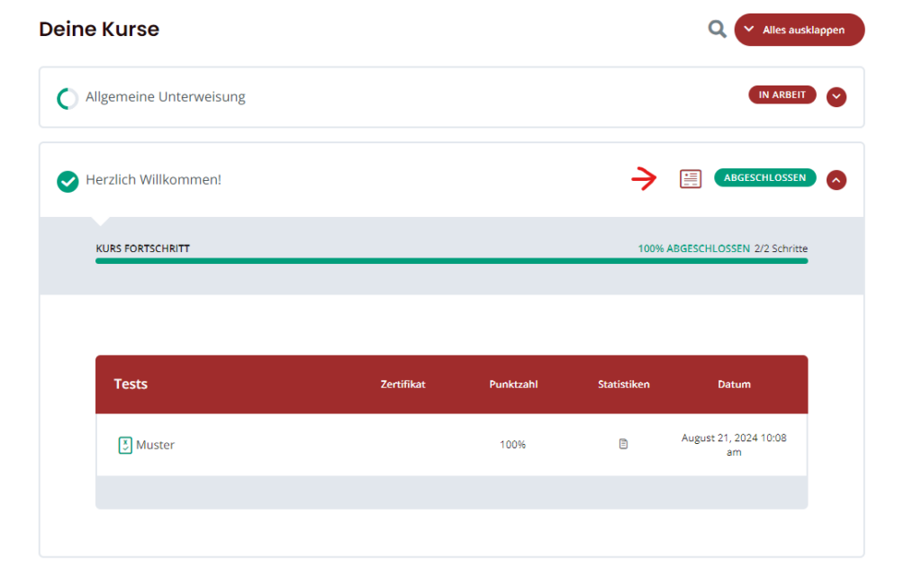Click the red arrow pointing to the certificate

(x=645, y=179)
